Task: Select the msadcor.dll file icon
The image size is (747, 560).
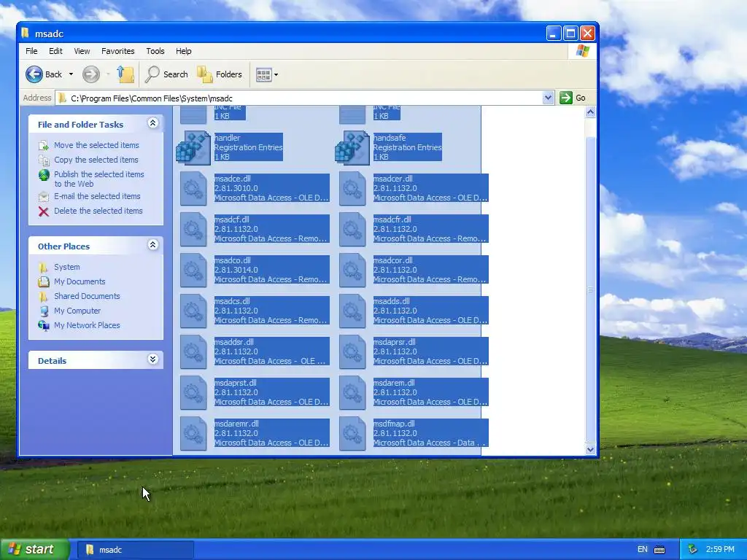Action: click(352, 270)
